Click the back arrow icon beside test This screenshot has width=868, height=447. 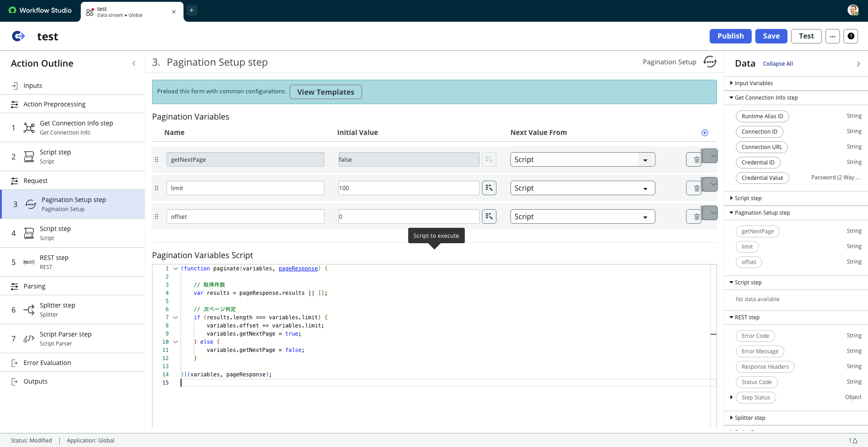[x=18, y=36]
